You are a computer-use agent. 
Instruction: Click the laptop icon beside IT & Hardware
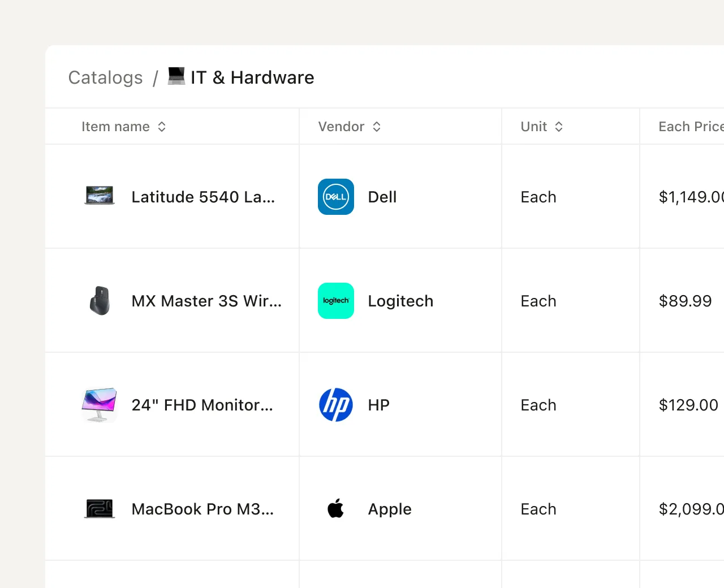click(176, 76)
